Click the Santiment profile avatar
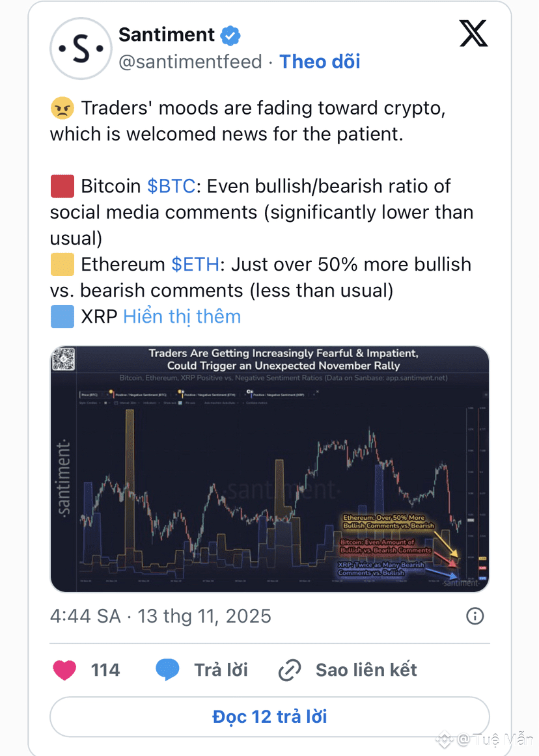This screenshot has width=539, height=756. [x=79, y=48]
